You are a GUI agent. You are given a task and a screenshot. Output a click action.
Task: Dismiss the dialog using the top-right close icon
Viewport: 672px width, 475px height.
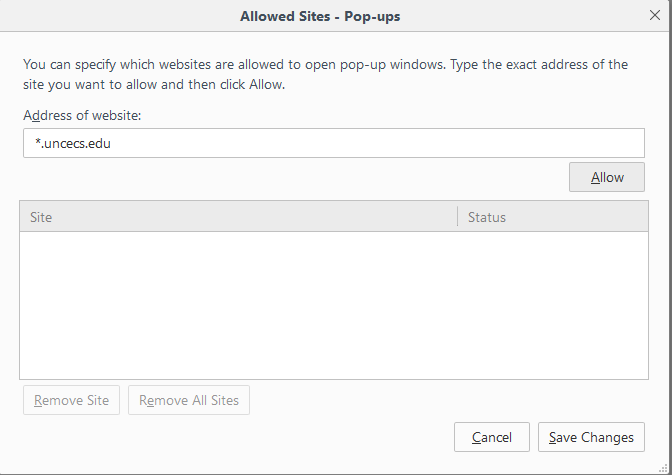[654, 16]
